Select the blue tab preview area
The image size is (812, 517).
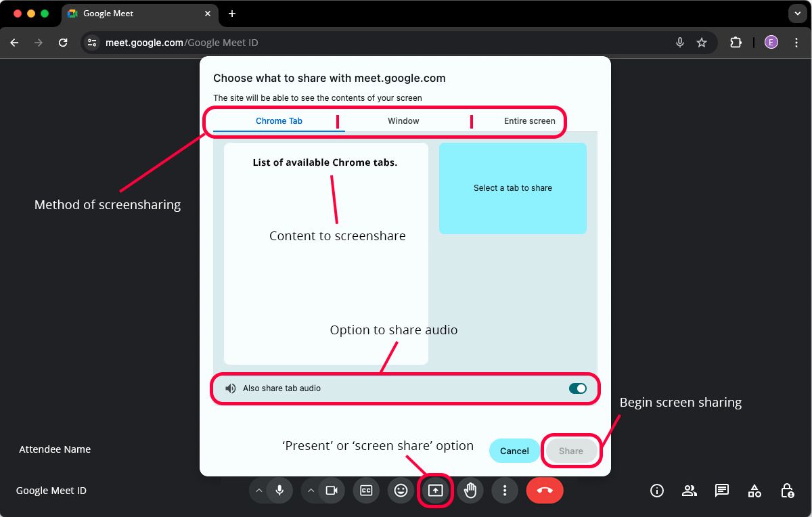click(x=512, y=188)
